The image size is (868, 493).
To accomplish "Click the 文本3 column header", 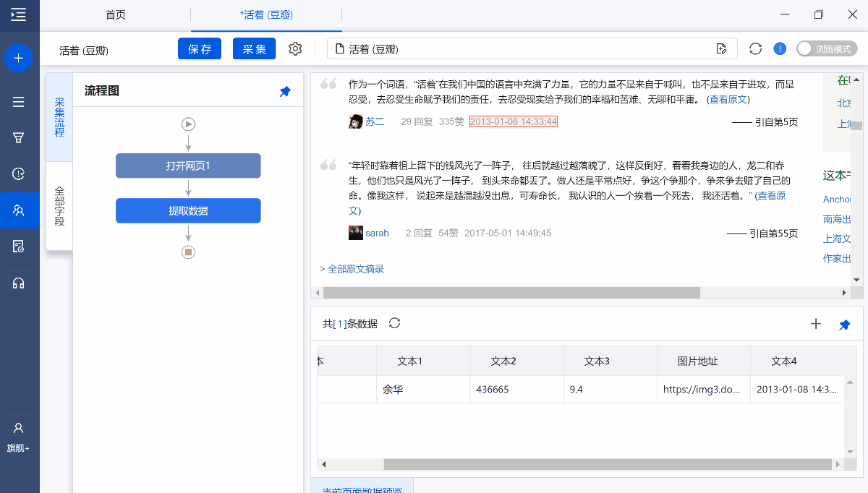I will click(x=610, y=361).
